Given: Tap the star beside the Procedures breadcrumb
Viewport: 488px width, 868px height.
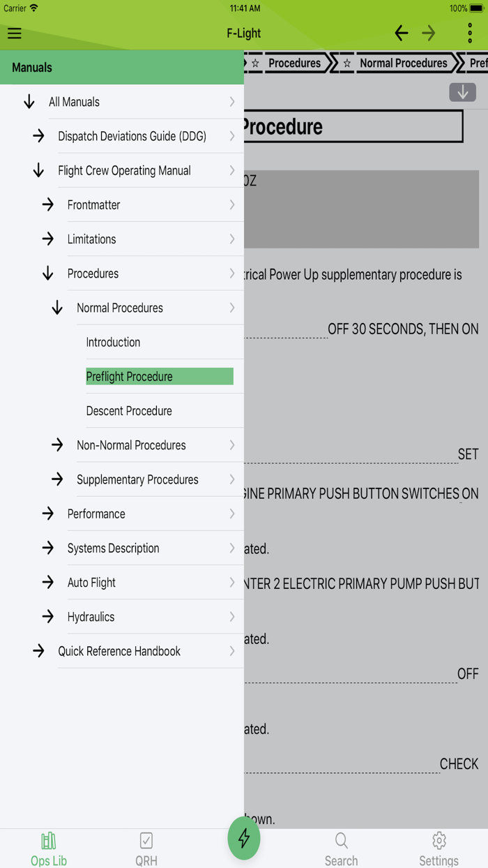Looking at the screenshot, I should click(255, 63).
